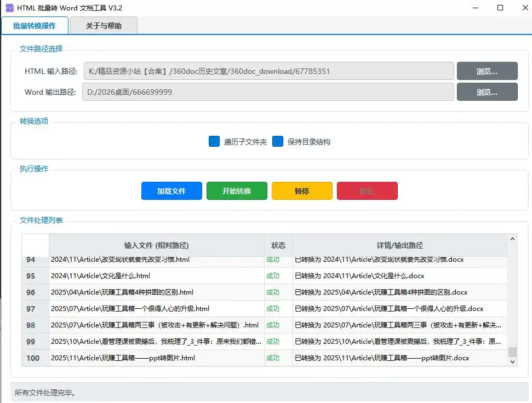
Task: Click the 状态 column header
Action: click(x=278, y=245)
